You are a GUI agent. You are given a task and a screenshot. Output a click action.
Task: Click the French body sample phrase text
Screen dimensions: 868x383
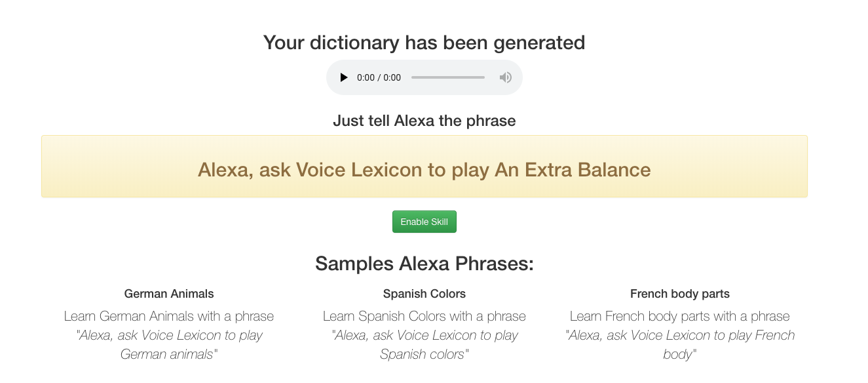click(679, 344)
